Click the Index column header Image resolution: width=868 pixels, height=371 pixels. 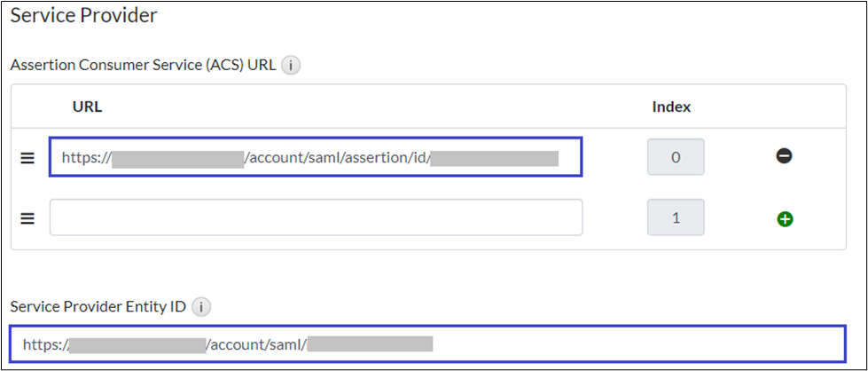coord(671,107)
